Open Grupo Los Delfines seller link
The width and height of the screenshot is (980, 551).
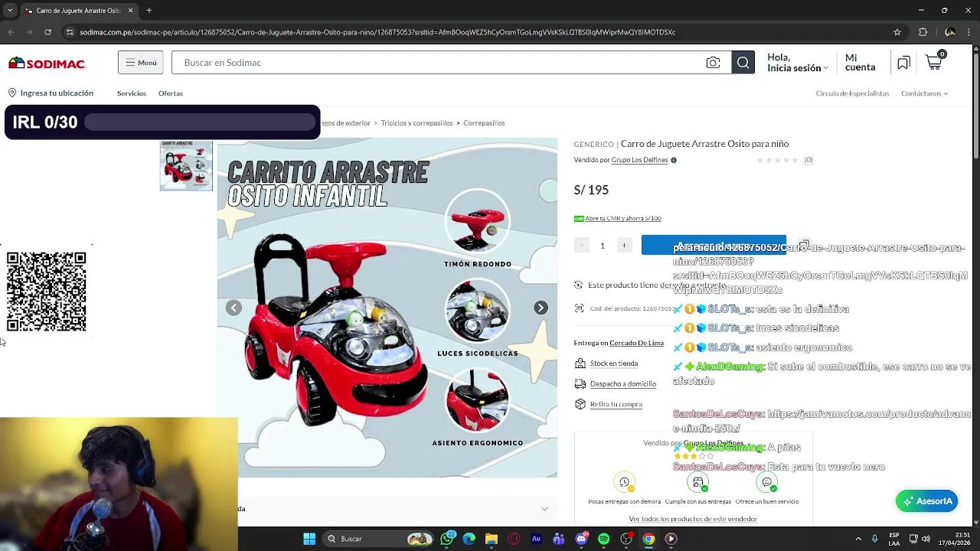click(x=639, y=160)
